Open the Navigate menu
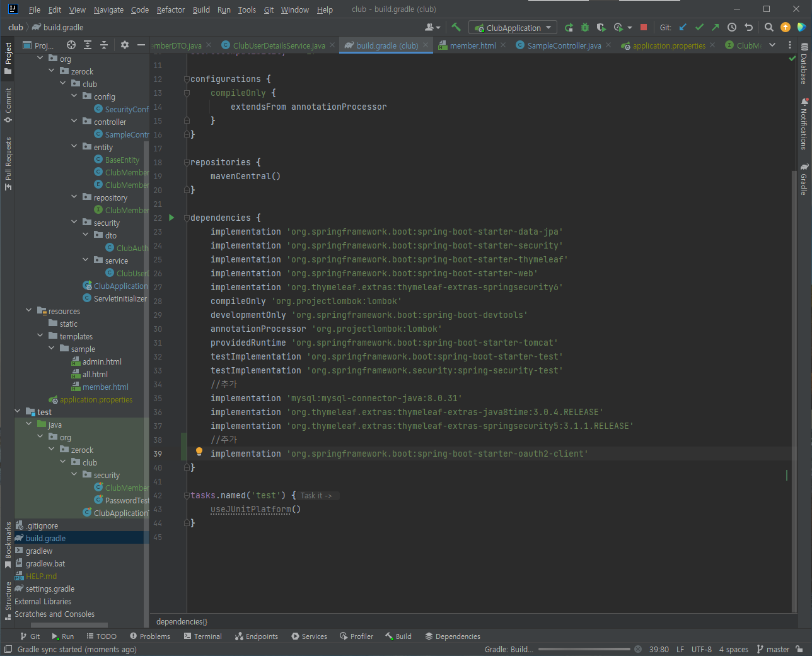The height and width of the screenshot is (656, 812). (108, 9)
